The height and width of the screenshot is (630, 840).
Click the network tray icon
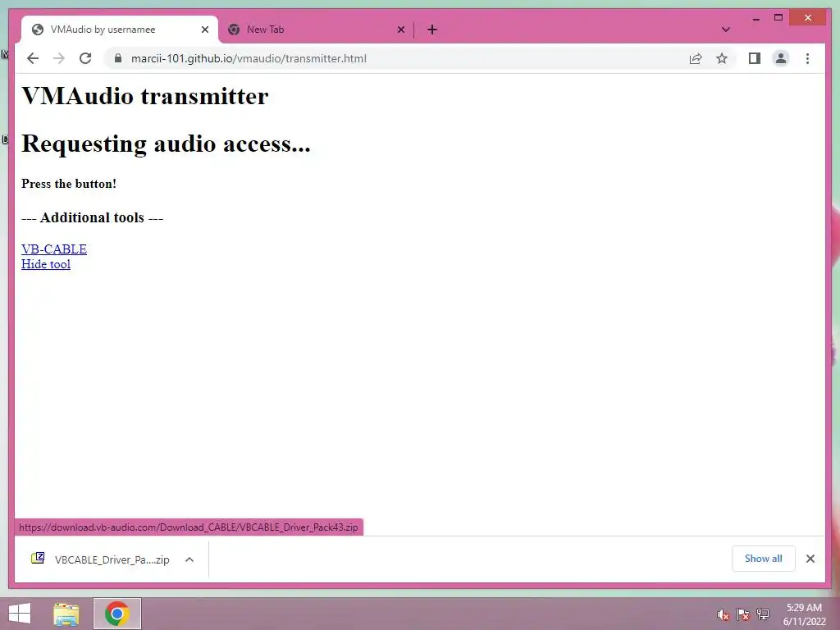(x=762, y=614)
